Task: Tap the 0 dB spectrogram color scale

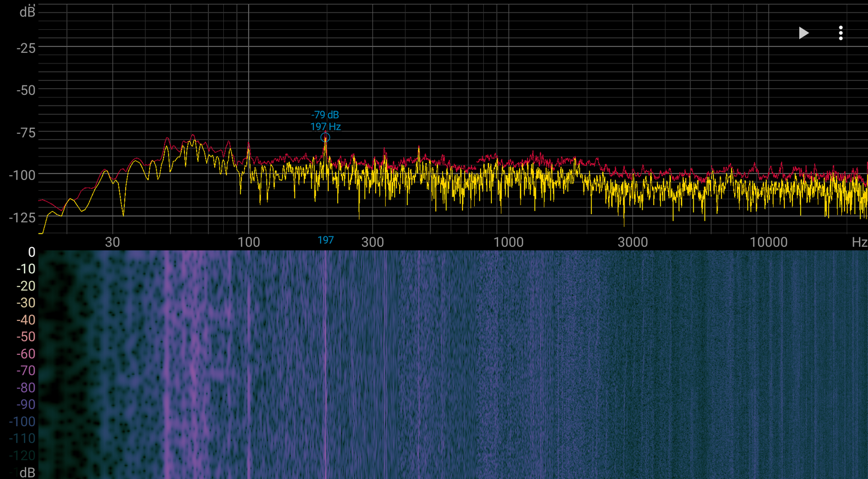Action: coord(31,252)
